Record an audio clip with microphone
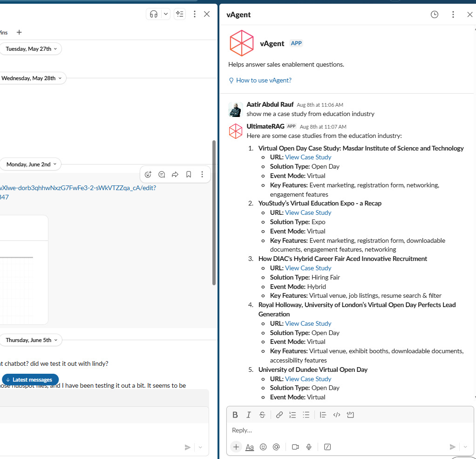This screenshot has width=476, height=459. point(309,447)
